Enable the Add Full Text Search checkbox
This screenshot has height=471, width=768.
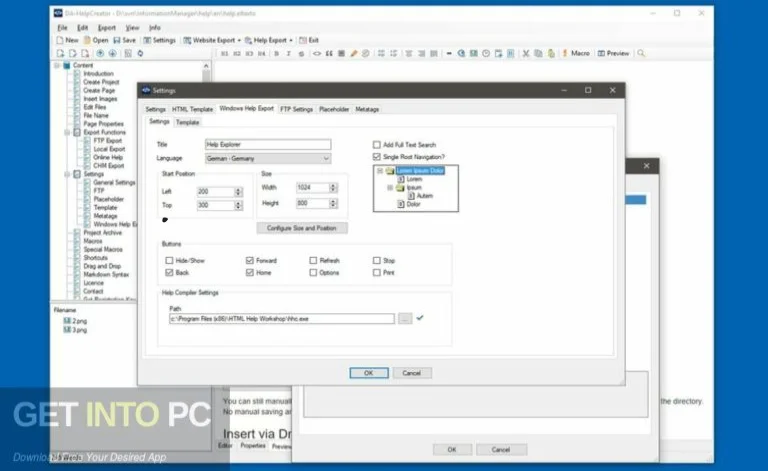tap(377, 145)
